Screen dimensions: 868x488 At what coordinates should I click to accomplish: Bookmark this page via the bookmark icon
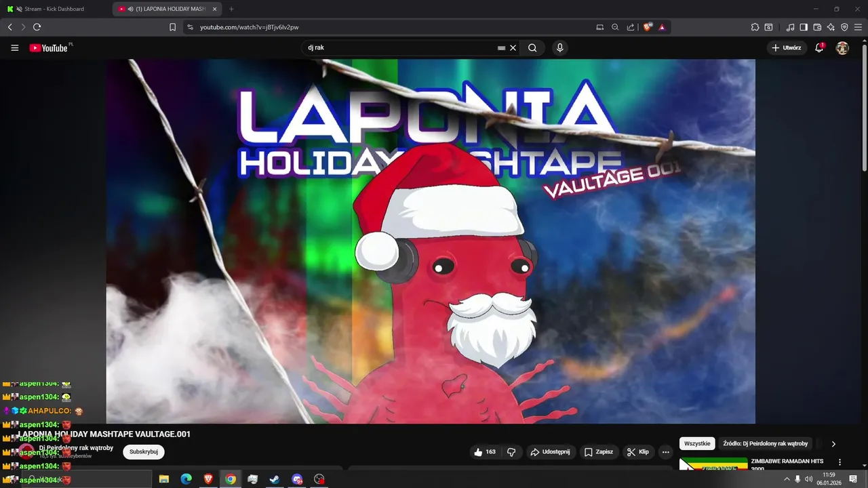click(172, 27)
